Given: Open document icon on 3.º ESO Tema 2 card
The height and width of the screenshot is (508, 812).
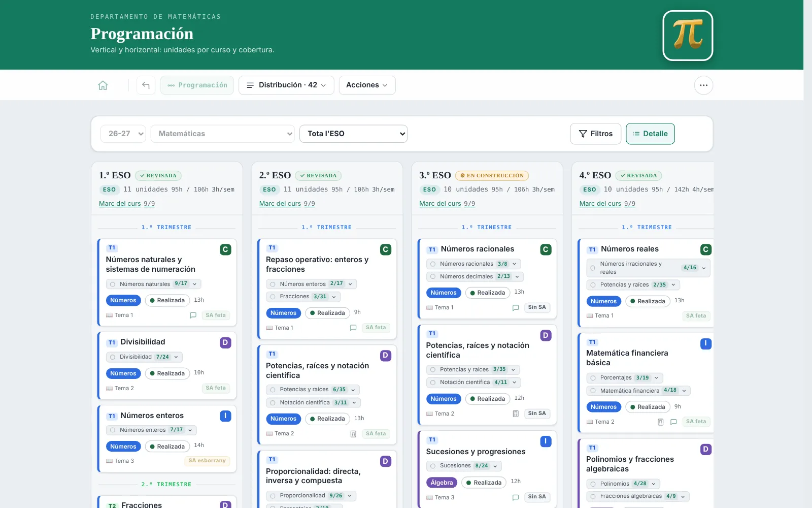Looking at the screenshot, I should point(516,414).
